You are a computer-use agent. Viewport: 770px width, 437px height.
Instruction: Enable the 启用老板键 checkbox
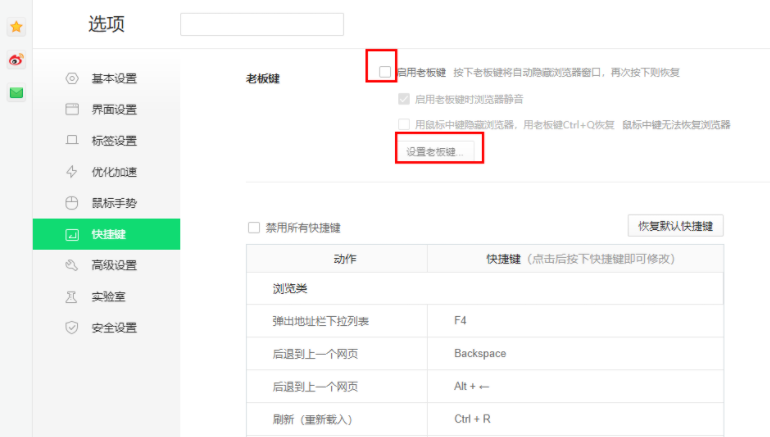[x=385, y=72]
